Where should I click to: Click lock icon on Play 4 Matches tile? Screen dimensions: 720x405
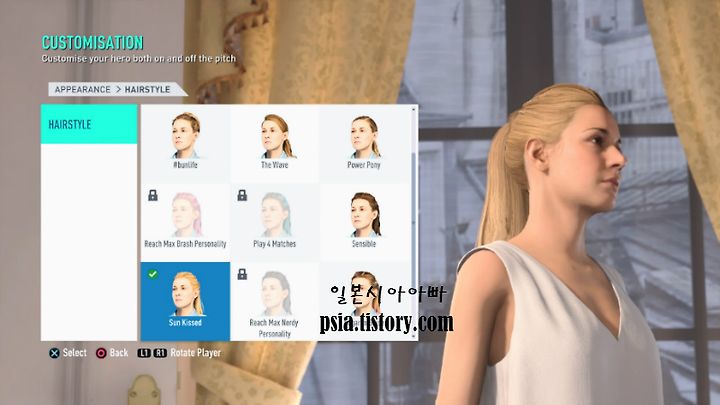(242, 196)
